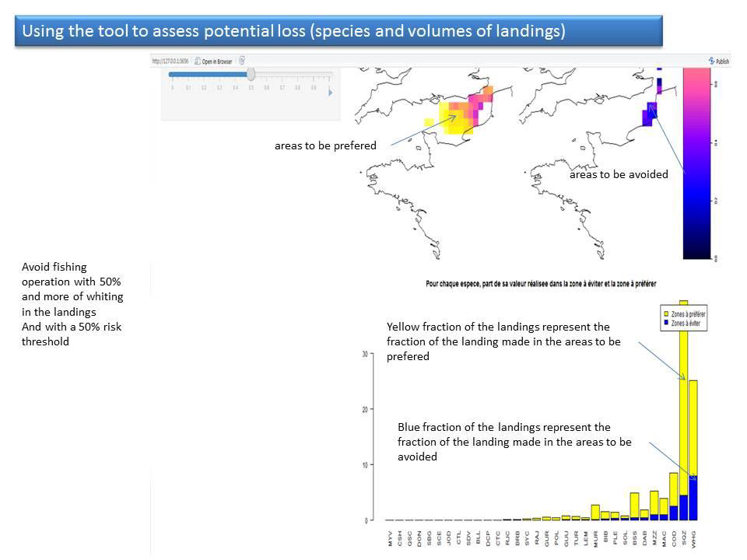
Task: Click the Open in Browser button
Action: (213, 61)
